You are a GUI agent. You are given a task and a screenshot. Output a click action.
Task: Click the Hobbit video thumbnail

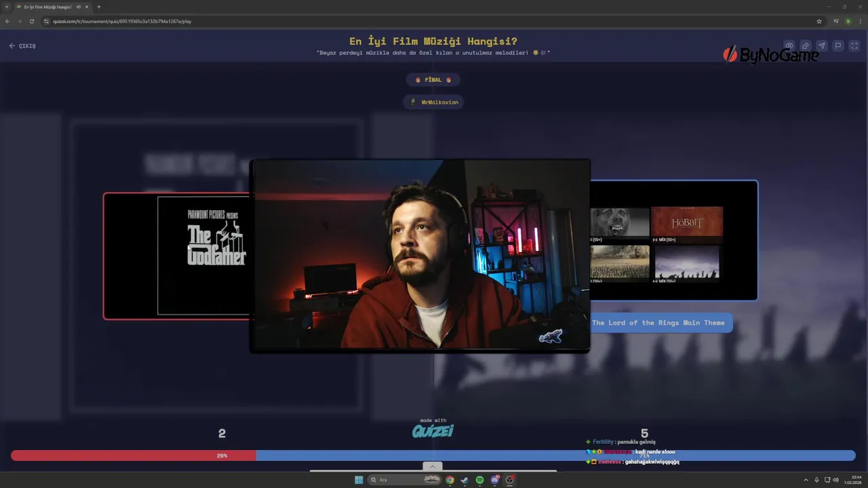(687, 222)
